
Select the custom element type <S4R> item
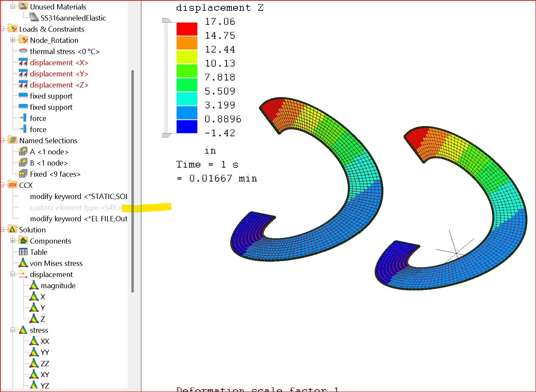75,208
